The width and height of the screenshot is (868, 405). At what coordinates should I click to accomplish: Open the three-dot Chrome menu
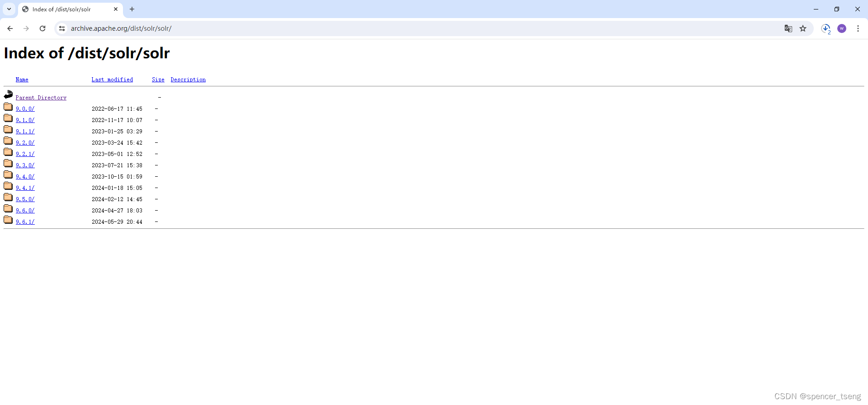[x=858, y=28]
